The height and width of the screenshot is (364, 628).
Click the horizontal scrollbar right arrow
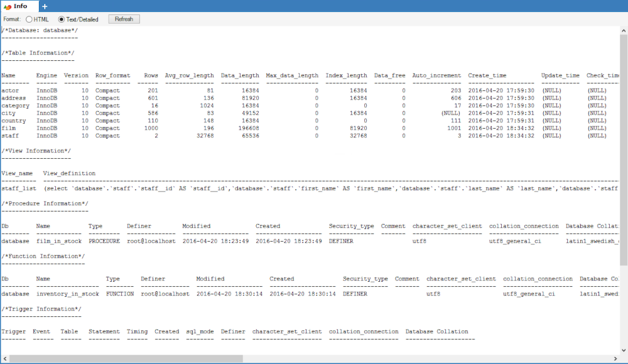615,358
